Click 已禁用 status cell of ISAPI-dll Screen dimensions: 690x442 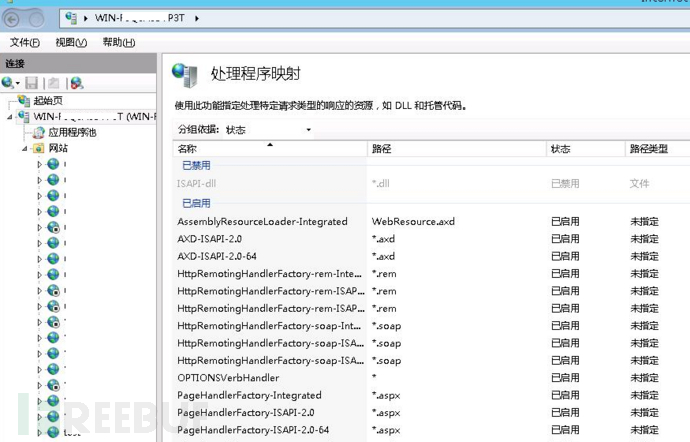(565, 184)
